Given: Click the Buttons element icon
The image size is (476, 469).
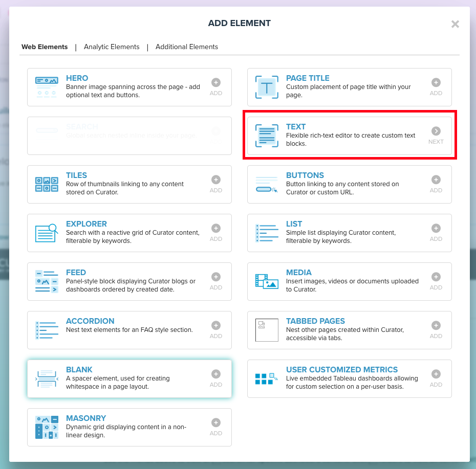Looking at the screenshot, I should pos(267,185).
